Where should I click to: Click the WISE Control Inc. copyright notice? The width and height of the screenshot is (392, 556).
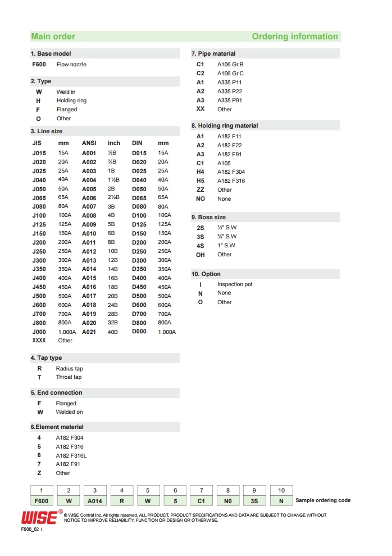195,518
